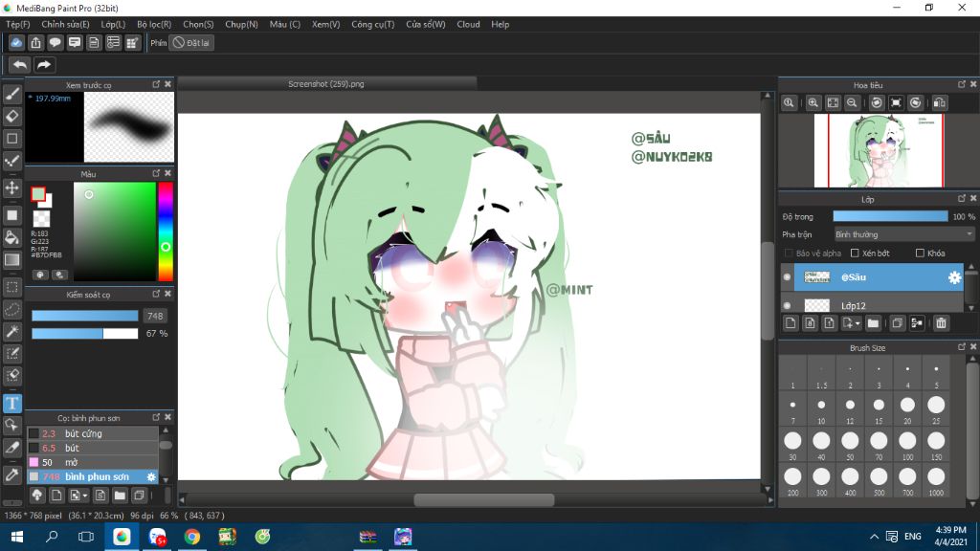Image resolution: width=980 pixels, height=551 pixels.
Task: Select the bút cứng brush
Action: click(93, 433)
